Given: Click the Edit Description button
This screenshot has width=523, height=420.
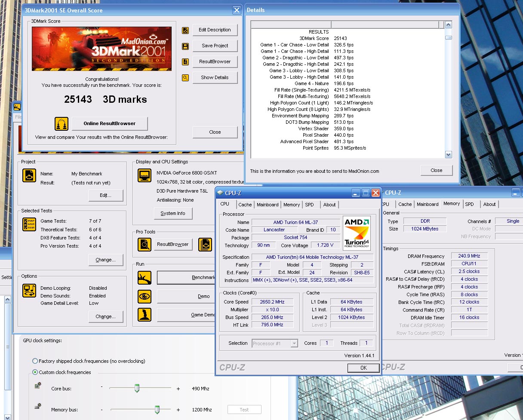Looking at the screenshot, I should (x=215, y=30).
